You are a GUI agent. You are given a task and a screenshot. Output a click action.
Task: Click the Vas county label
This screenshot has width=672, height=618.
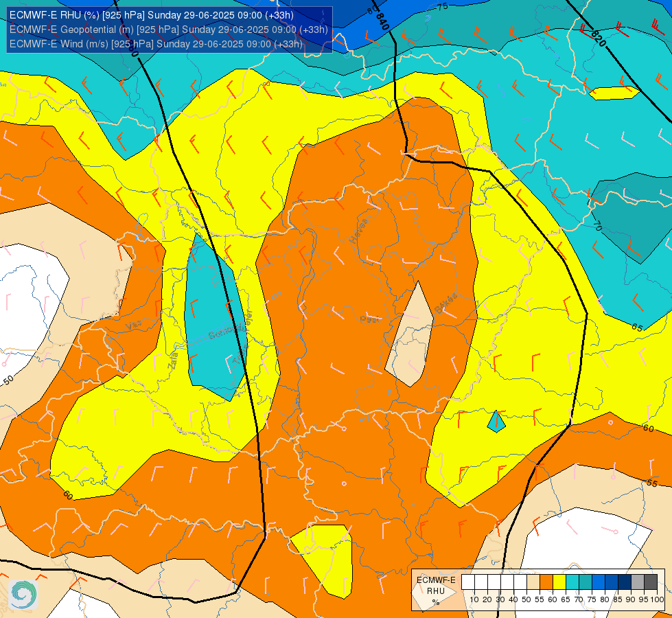click(134, 326)
